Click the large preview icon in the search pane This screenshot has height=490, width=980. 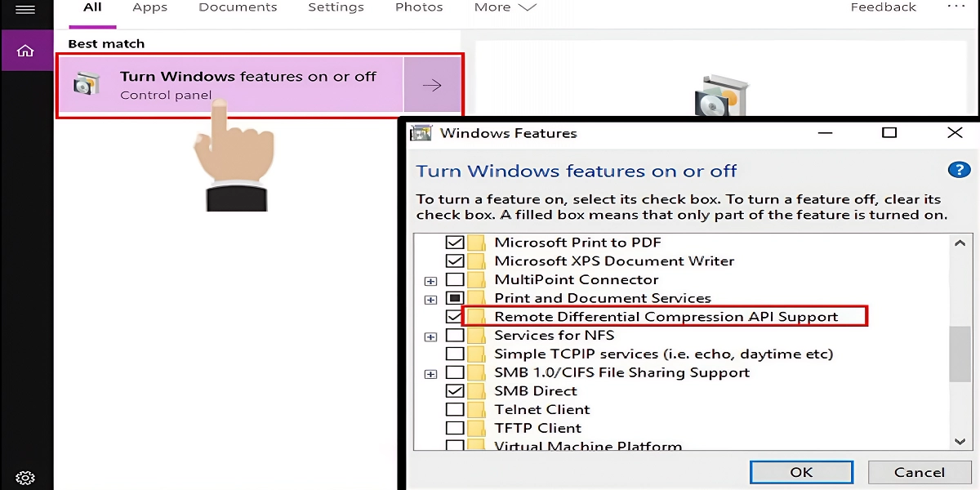tap(721, 96)
